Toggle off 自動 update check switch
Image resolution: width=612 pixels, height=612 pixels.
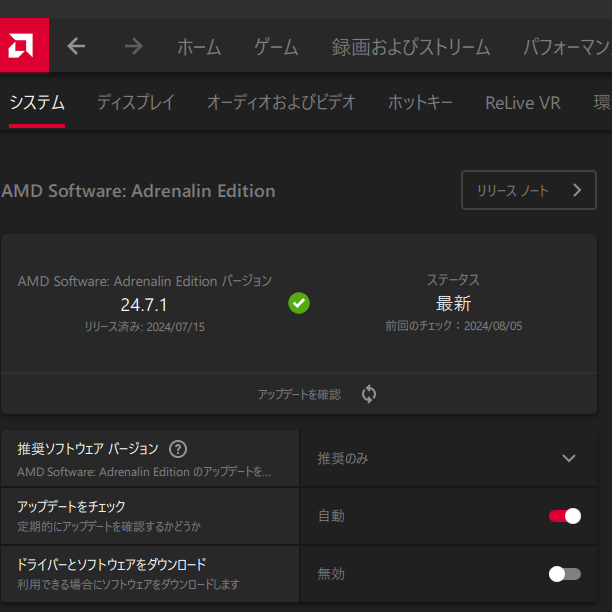(565, 516)
